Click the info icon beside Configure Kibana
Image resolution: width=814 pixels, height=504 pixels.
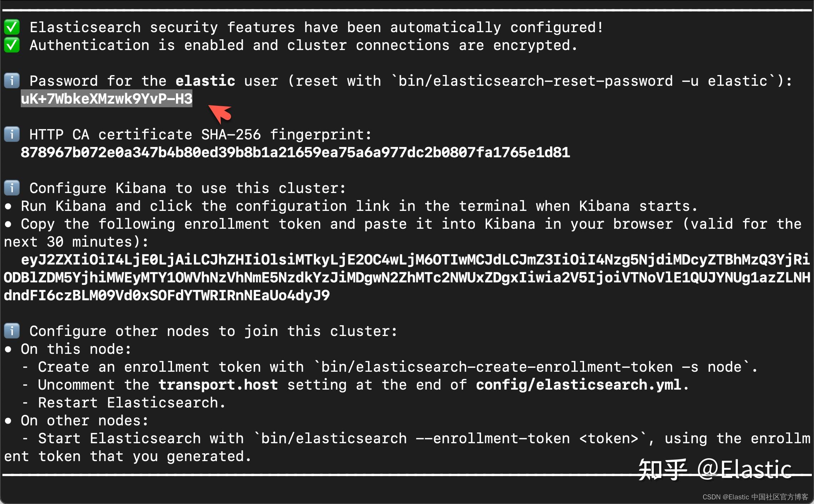click(12, 188)
